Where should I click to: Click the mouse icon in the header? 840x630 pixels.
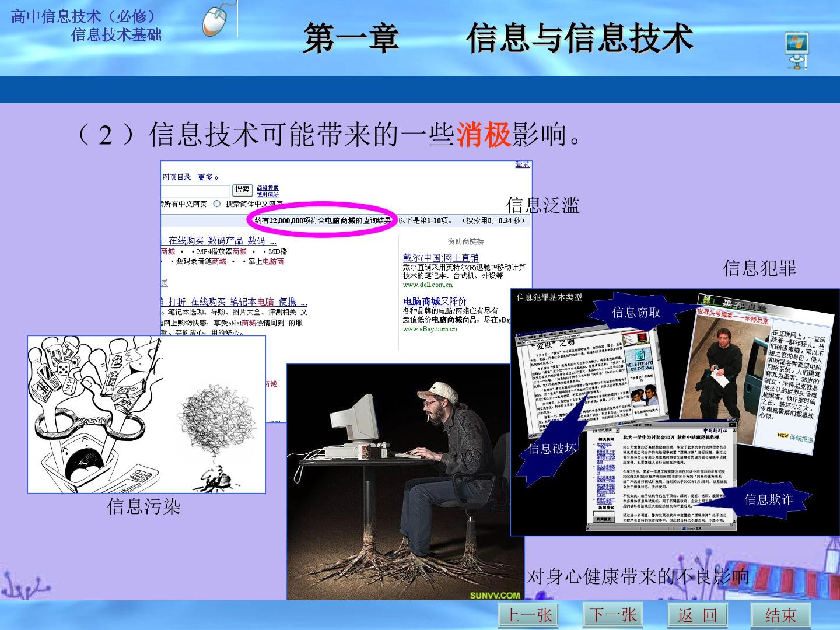(216, 20)
